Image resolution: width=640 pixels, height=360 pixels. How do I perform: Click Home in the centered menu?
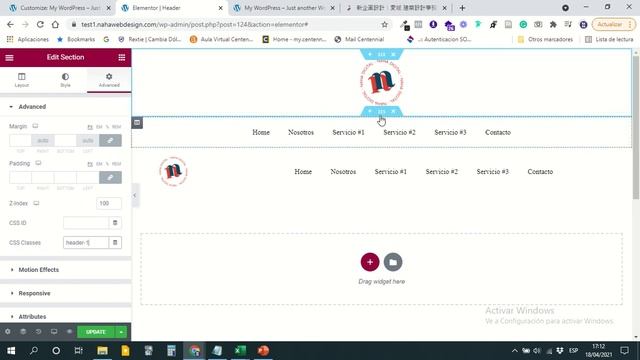click(261, 132)
